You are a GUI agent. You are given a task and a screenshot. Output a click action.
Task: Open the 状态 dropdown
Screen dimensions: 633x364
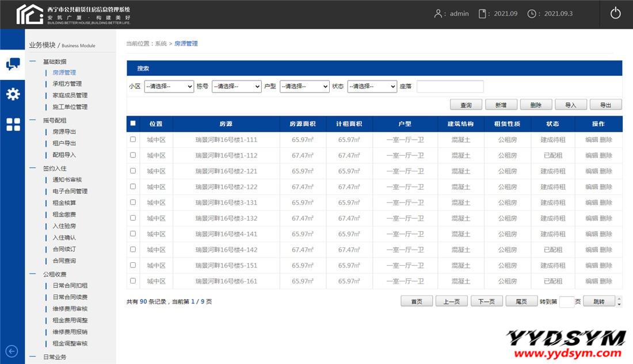click(372, 86)
